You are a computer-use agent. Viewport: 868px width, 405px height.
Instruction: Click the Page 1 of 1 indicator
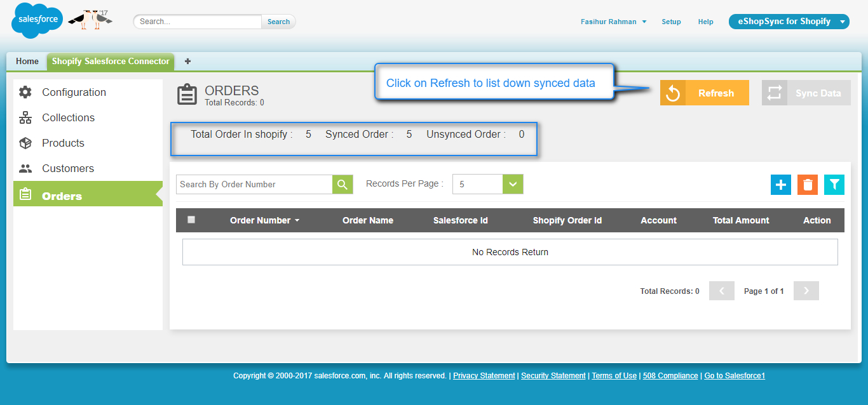pos(764,291)
